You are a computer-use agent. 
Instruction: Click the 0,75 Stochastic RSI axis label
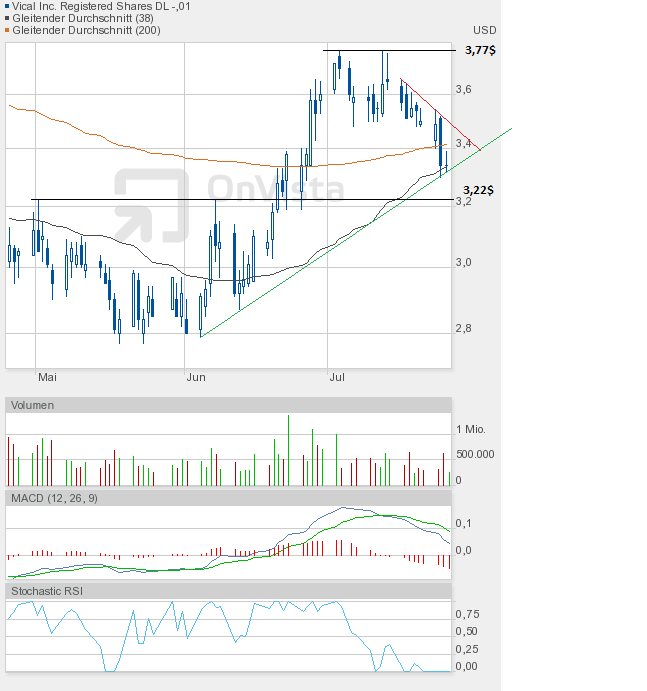coord(467,614)
